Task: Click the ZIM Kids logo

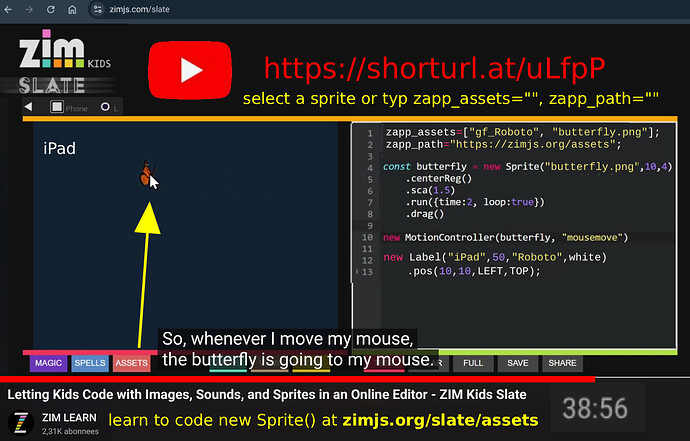Action: point(65,49)
